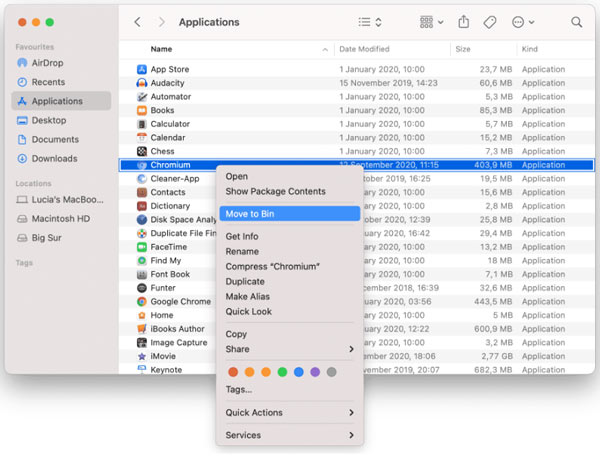Expand the Share submenu
This screenshot has width=600, height=457.
290,349
